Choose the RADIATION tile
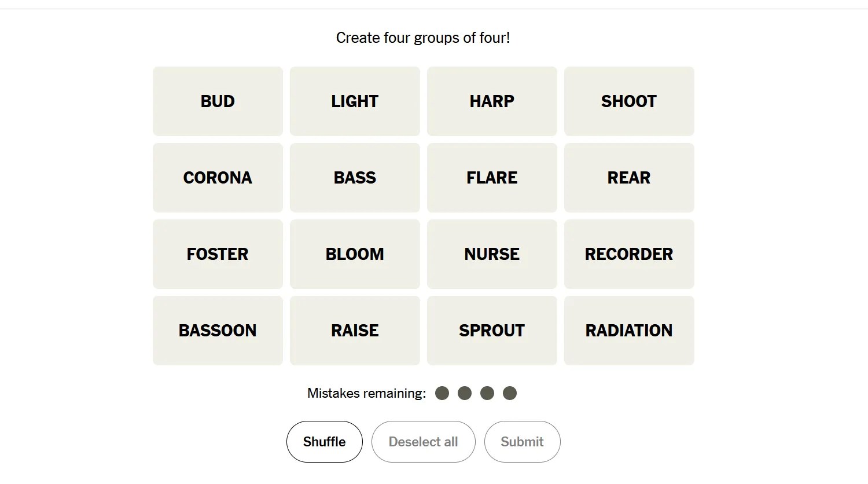Viewport: 868px width, 484px height. click(629, 331)
